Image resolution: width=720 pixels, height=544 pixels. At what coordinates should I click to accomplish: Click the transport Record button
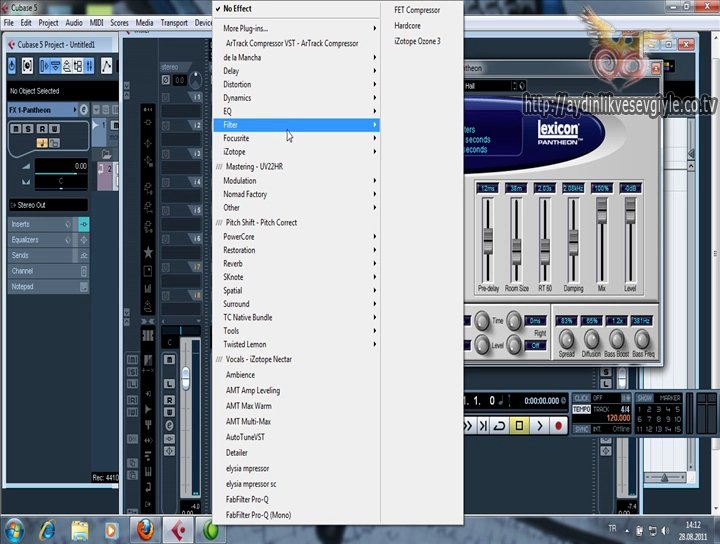click(x=558, y=426)
